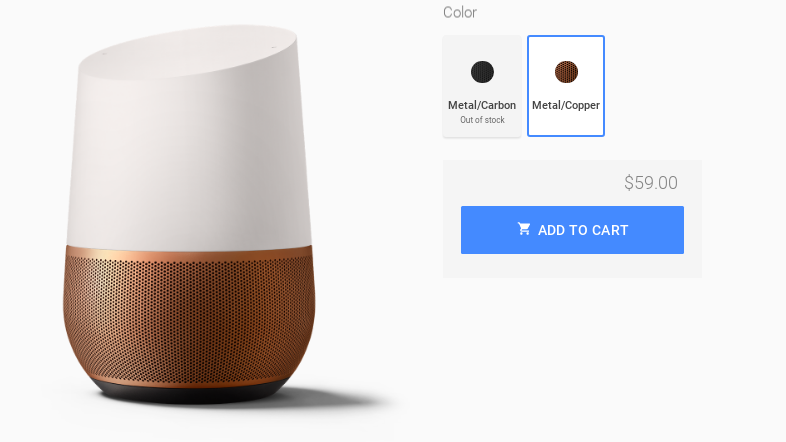Click the black rubber foot of the speaker
786x442 pixels.
pyautogui.click(x=189, y=393)
